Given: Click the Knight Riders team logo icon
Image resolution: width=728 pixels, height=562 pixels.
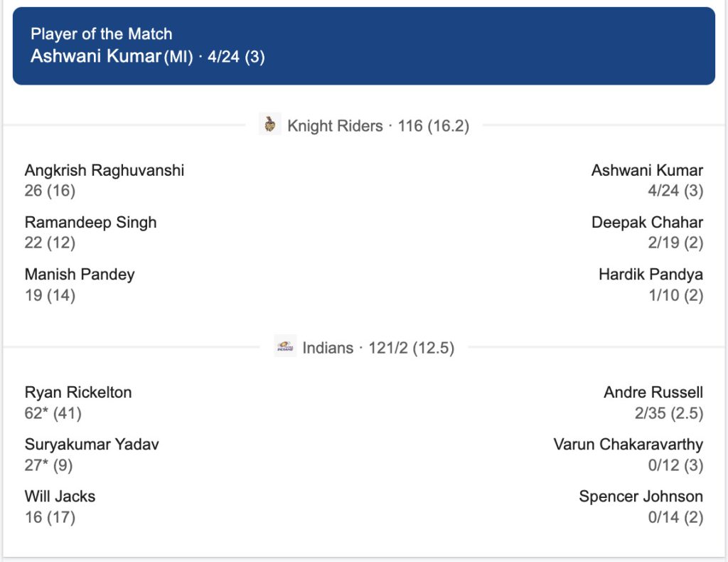Looking at the screenshot, I should 269,124.
